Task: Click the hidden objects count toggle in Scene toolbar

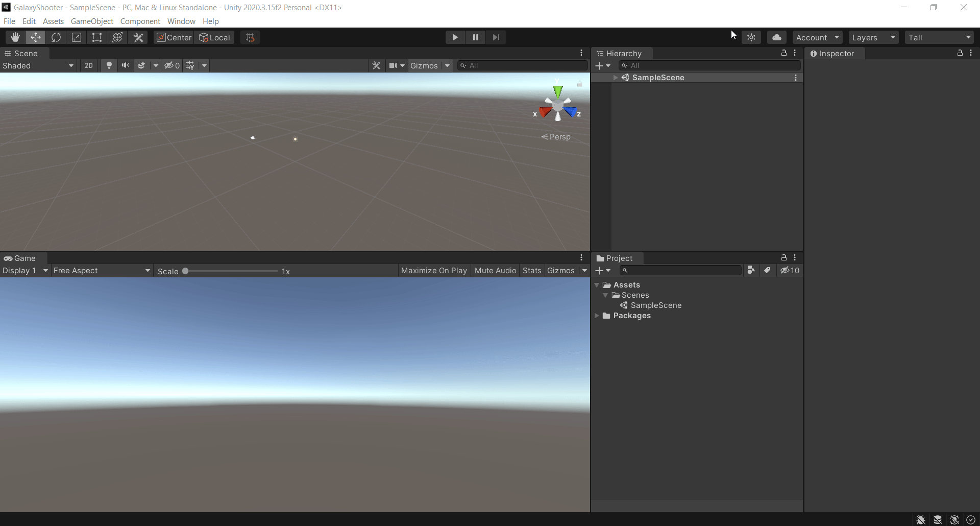Action: pyautogui.click(x=172, y=65)
